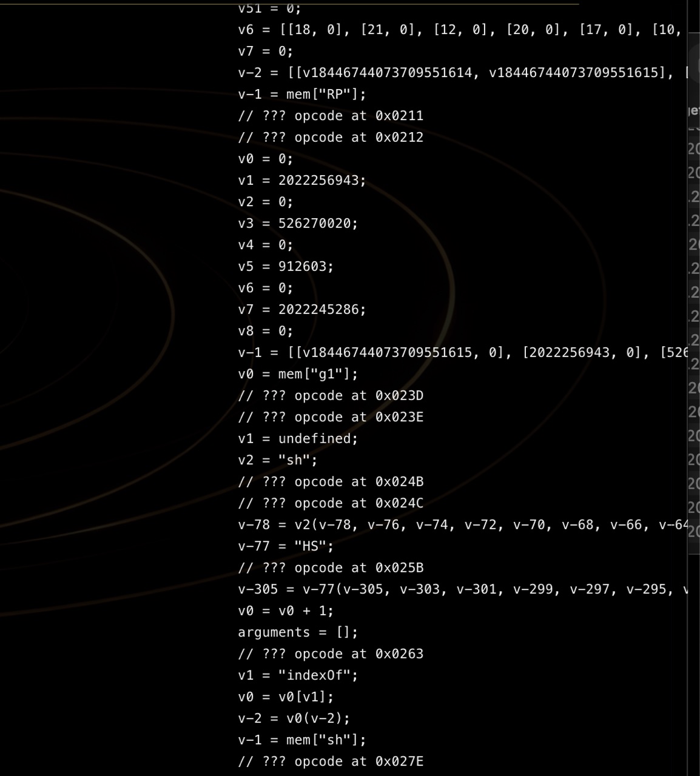Select the line 'v-1 = mem["sh"];'

click(x=302, y=740)
